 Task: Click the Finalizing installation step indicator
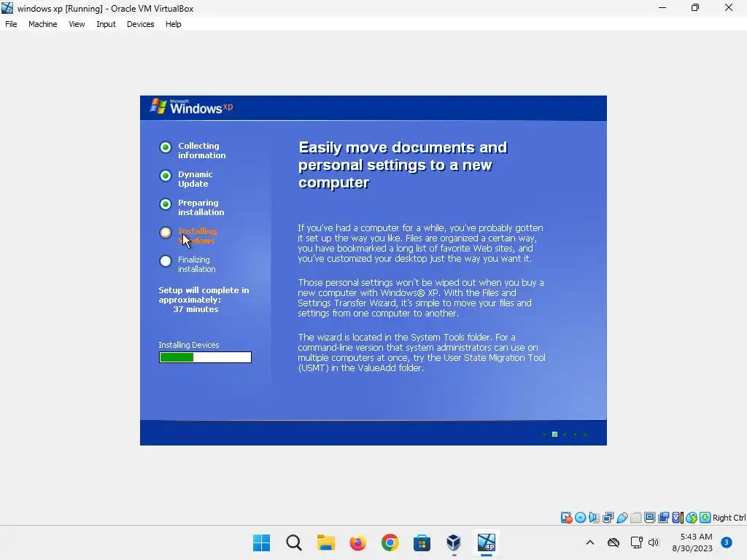pos(166,261)
